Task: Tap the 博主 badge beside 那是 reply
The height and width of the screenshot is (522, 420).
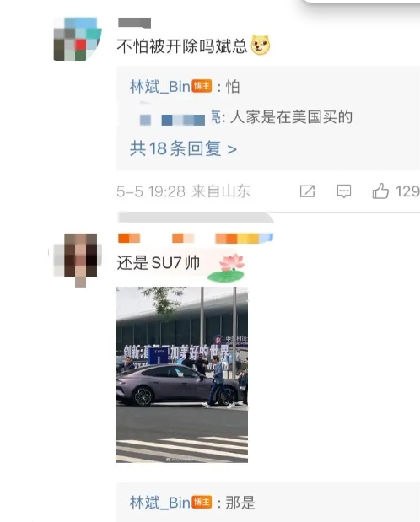Action: pyautogui.click(x=202, y=502)
